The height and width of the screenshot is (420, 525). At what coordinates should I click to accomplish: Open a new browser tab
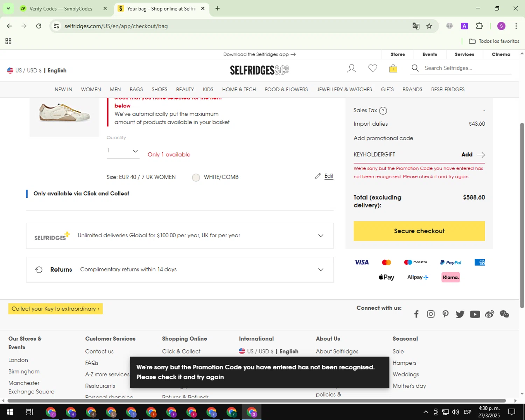218,8
